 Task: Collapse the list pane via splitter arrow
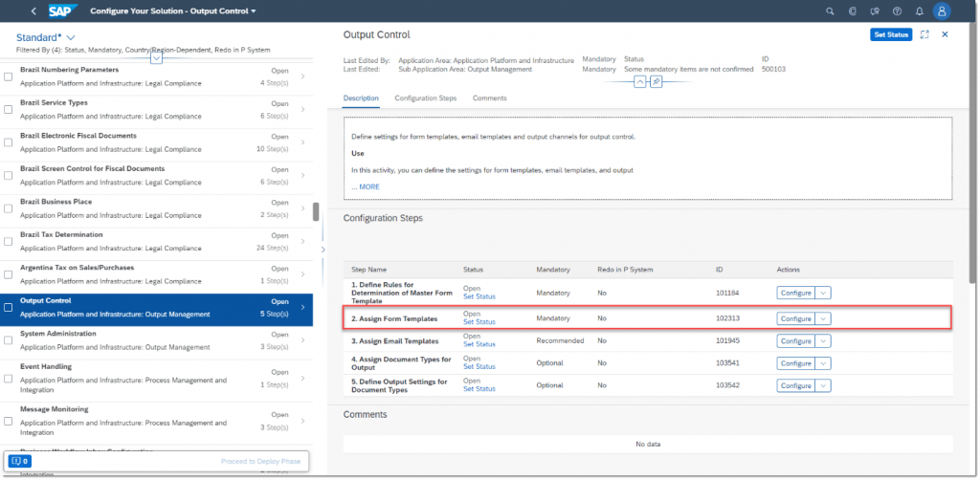(x=323, y=250)
